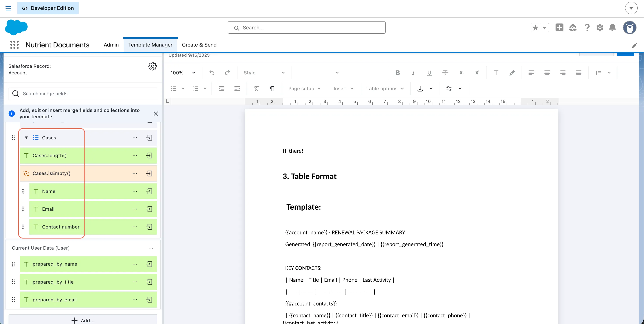Open the text color tool
This screenshot has width=644, height=324.
[x=496, y=73]
